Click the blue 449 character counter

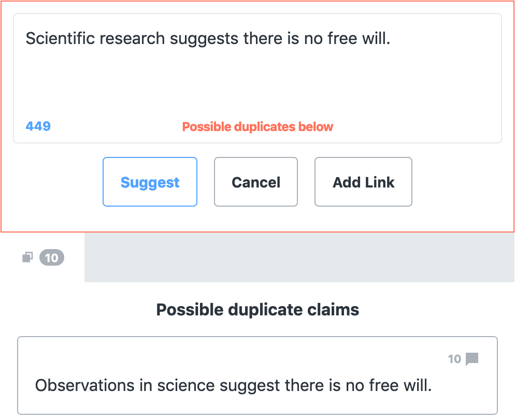point(38,126)
